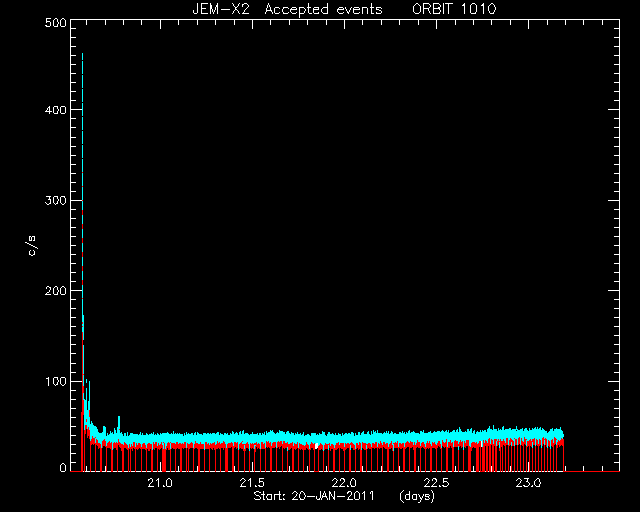Click the small cyan bump before 21.0
Screen dimensions: 640x512
[119, 421]
